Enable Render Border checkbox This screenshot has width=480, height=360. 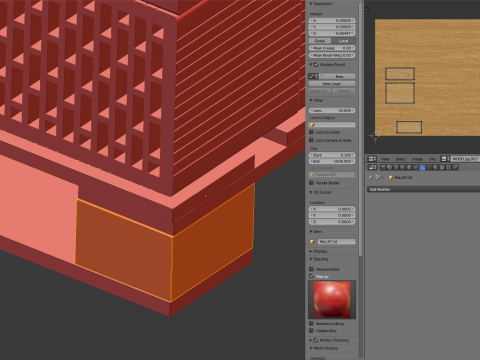(x=311, y=183)
